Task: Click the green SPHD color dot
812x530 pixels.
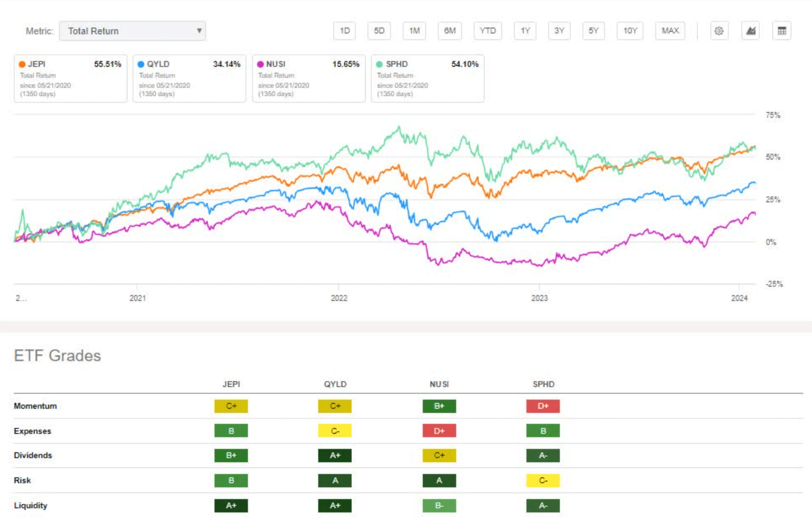Action: tap(379, 64)
